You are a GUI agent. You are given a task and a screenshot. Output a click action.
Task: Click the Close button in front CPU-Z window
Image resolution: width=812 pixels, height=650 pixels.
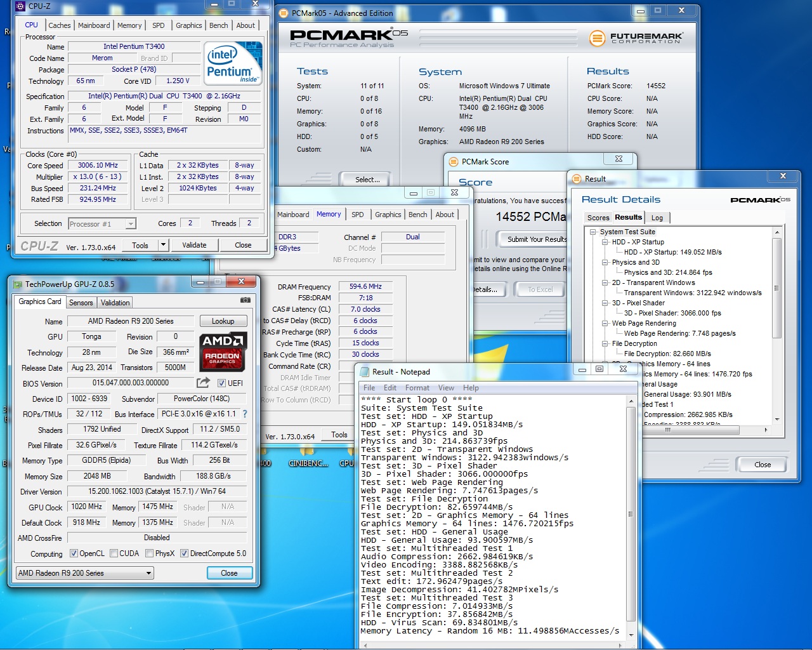tap(243, 245)
